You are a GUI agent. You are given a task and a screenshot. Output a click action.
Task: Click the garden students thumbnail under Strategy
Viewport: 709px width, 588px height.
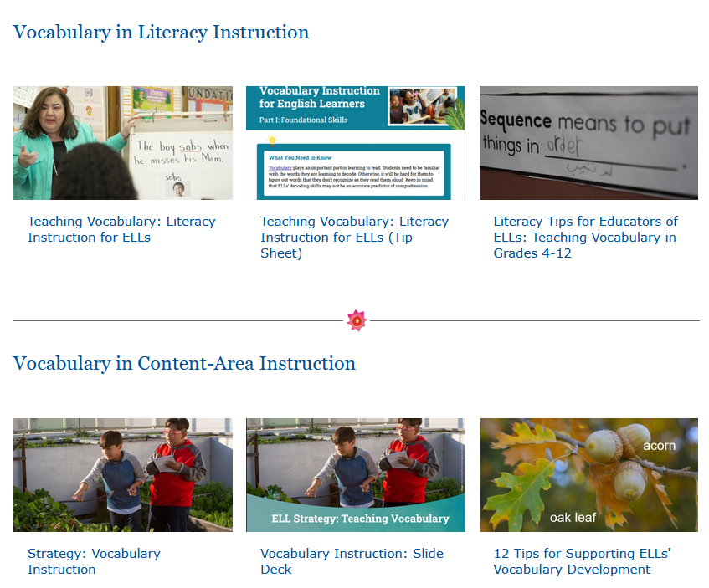click(x=122, y=474)
